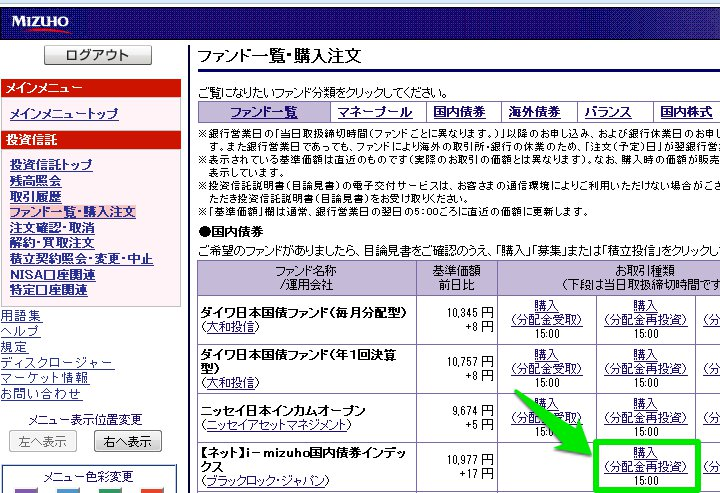The height and width of the screenshot is (493, 720).
Task: Click 【ネット】i-mizuho国内債券インデックス fund name
Action: click(303, 459)
